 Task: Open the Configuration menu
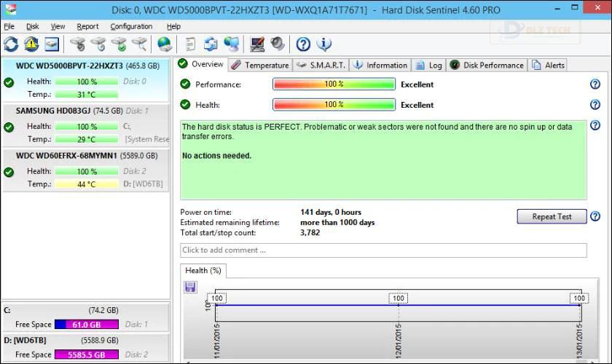131,26
